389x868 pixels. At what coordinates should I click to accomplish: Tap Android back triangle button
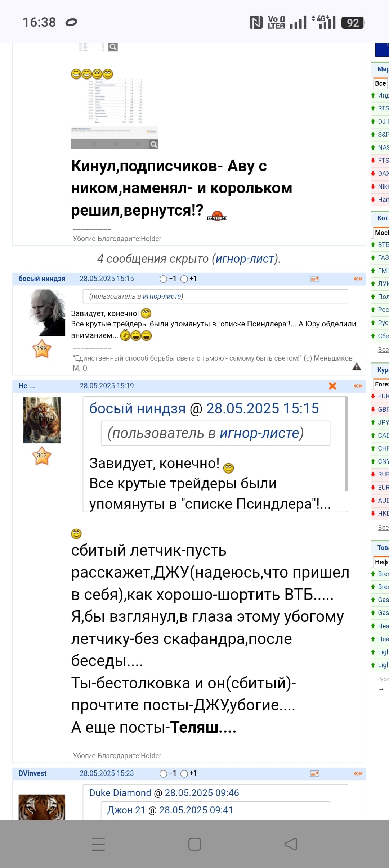[x=291, y=844]
